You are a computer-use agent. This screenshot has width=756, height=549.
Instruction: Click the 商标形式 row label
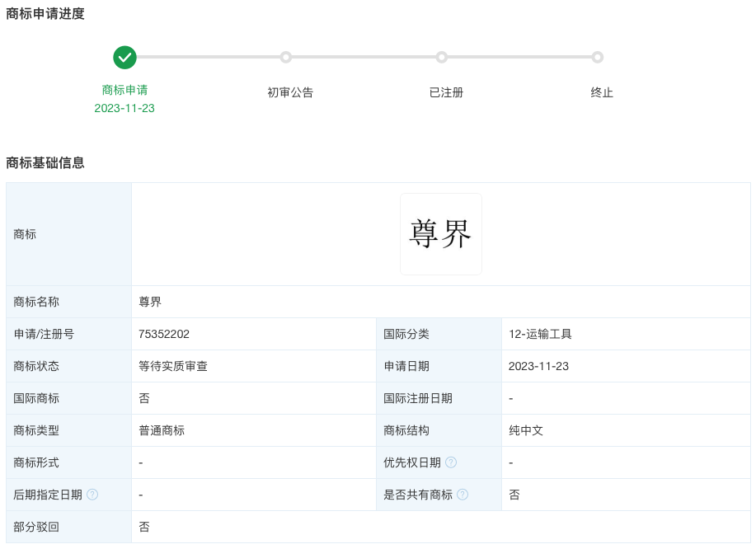[36, 462]
